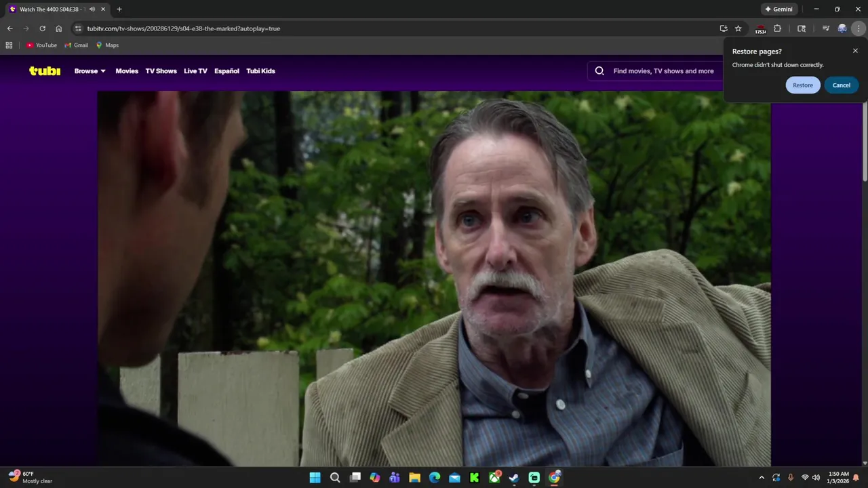Viewport: 868px width, 488px height.
Task: Open the TV Shows section
Action: pos(161,70)
